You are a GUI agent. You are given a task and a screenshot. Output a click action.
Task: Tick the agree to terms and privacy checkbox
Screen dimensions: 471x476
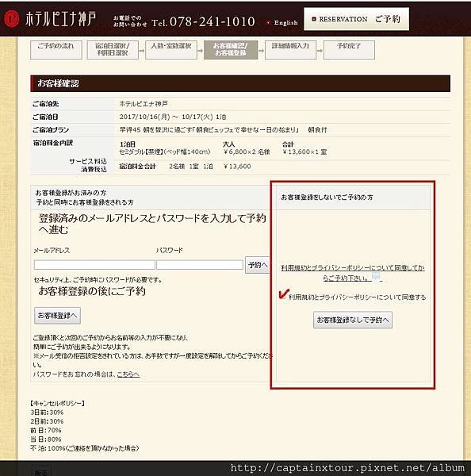pos(283,294)
